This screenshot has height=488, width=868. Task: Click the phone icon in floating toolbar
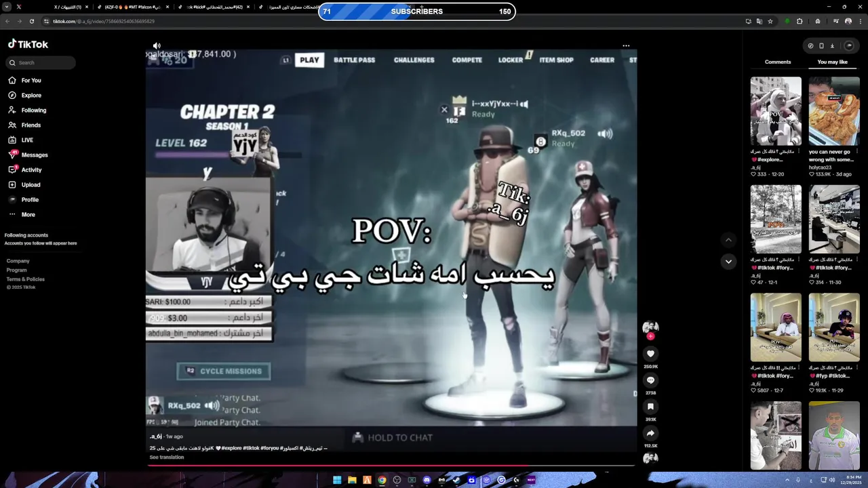(x=821, y=46)
